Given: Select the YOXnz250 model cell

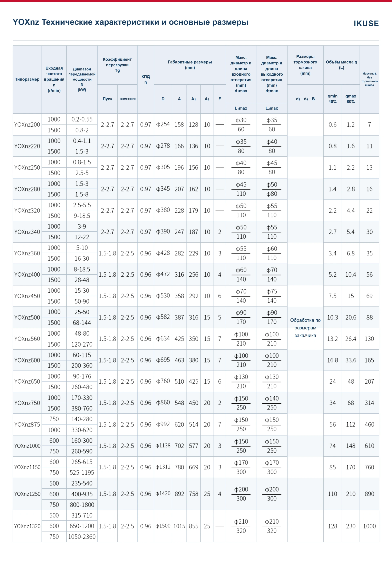Looking at the screenshot, I should coord(27,167).
